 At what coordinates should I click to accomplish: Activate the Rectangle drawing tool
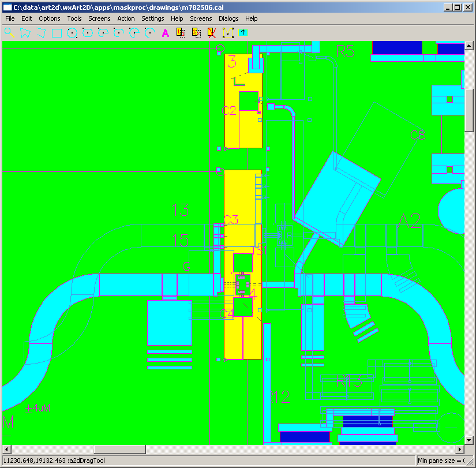tap(57, 33)
